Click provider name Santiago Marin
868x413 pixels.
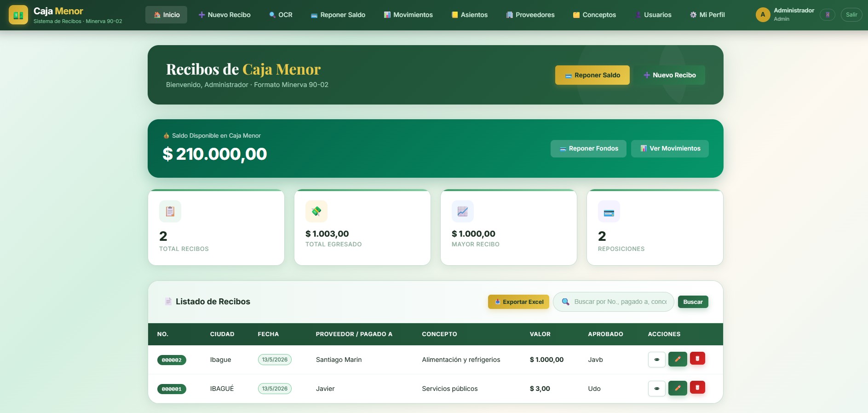pyautogui.click(x=339, y=360)
